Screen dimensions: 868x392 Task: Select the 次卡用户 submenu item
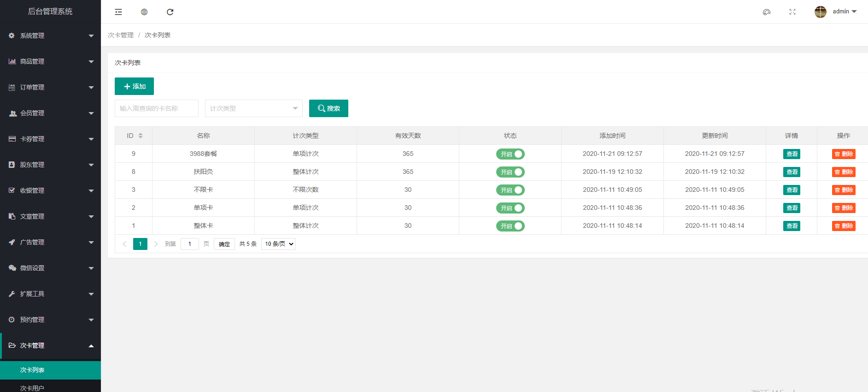(50, 387)
